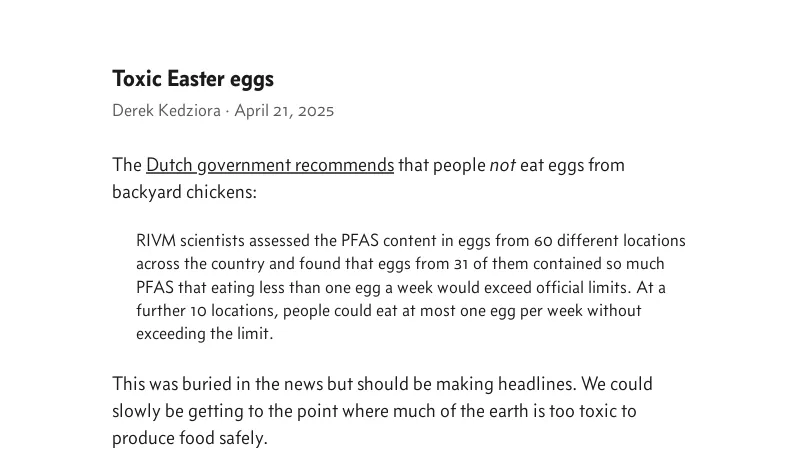
Task: Click the phrase "backyard chickens:"
Action: click(x=184, y=192)
